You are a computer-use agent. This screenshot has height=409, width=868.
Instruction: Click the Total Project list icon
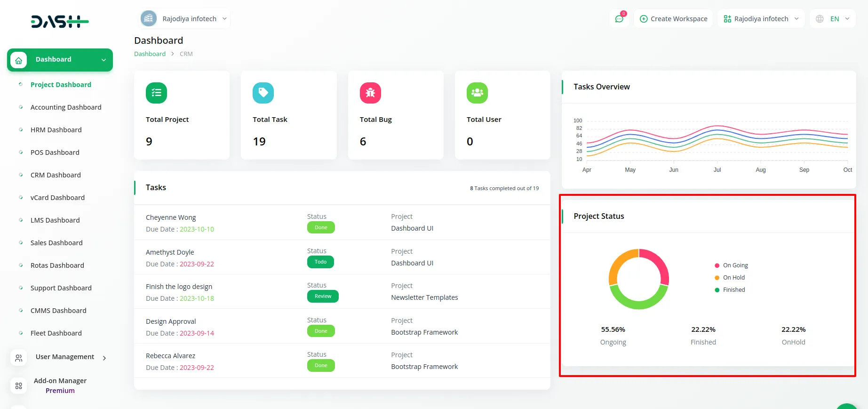(x=156, y=93)
